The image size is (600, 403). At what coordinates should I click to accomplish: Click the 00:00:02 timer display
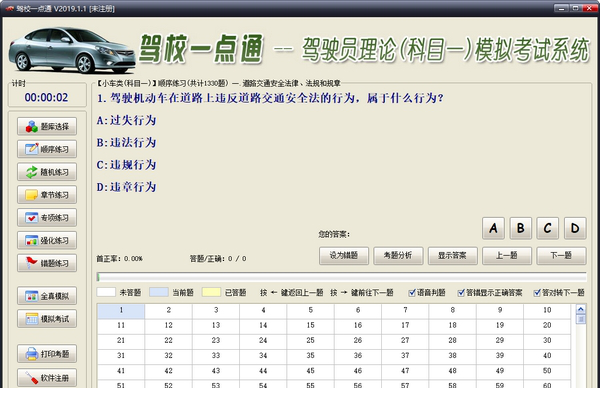point(46,98)
